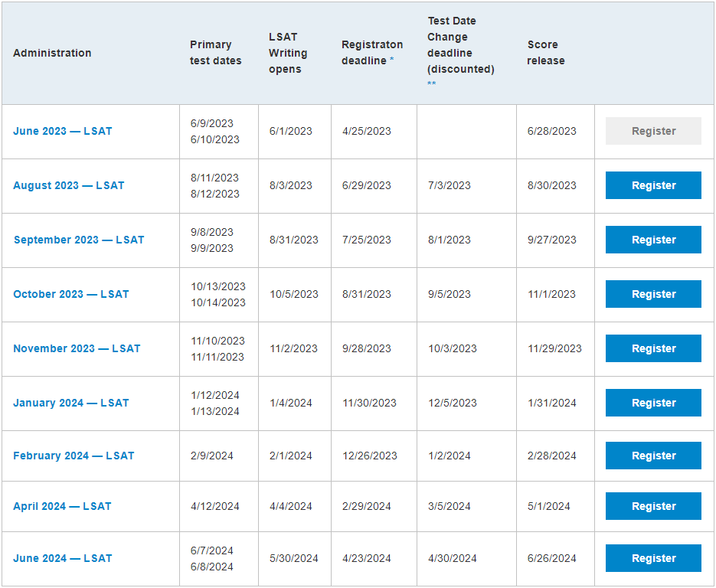This screenshot has height=588, width=716.
Task: Visit the February 2024 — LSAT link
Action: click(74, 456)
